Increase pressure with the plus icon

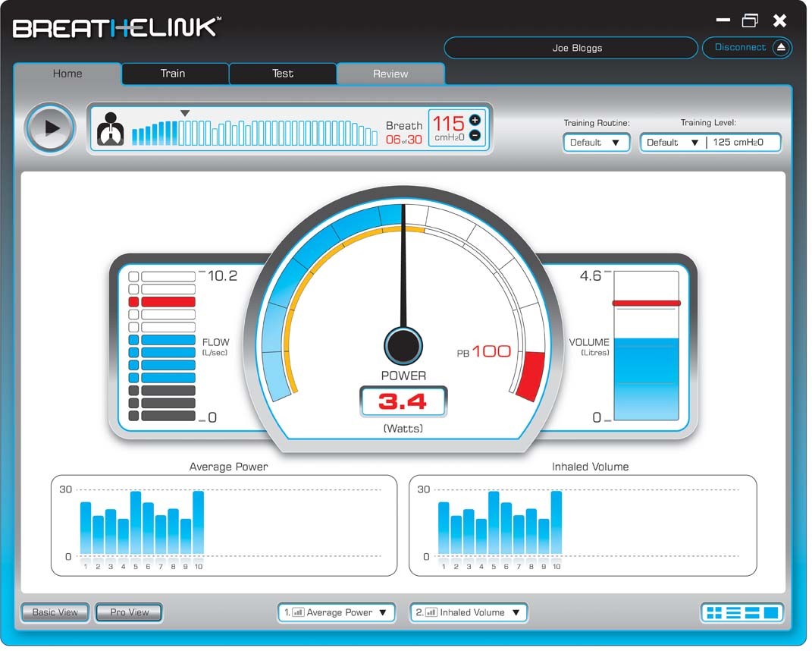pyautogui.click(x=475, y=120)
